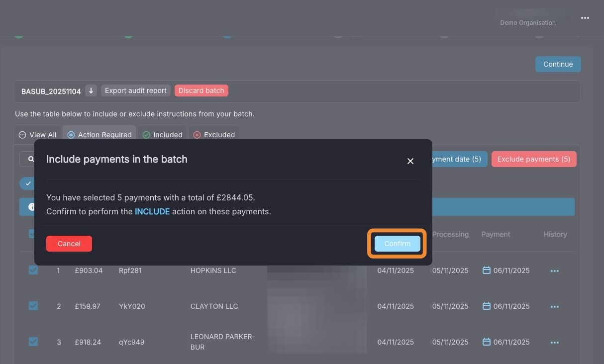Click the History column header
The height and width of the screenshot is (364, 604).
coord(555,234)
